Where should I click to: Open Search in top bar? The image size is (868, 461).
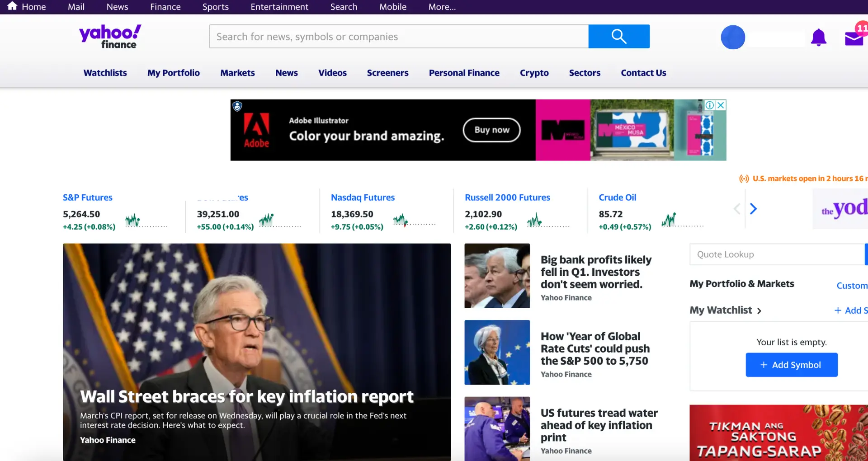coord(344,7)
